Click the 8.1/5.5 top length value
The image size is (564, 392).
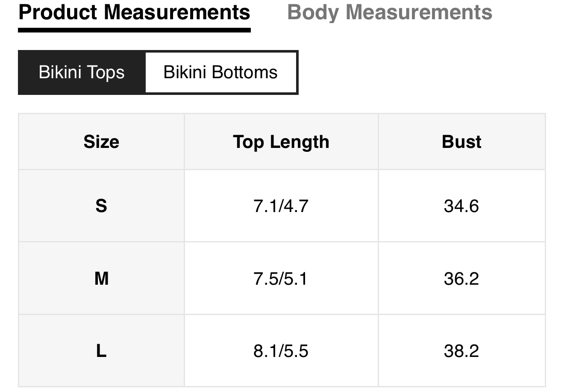click(x=281, y=351)
